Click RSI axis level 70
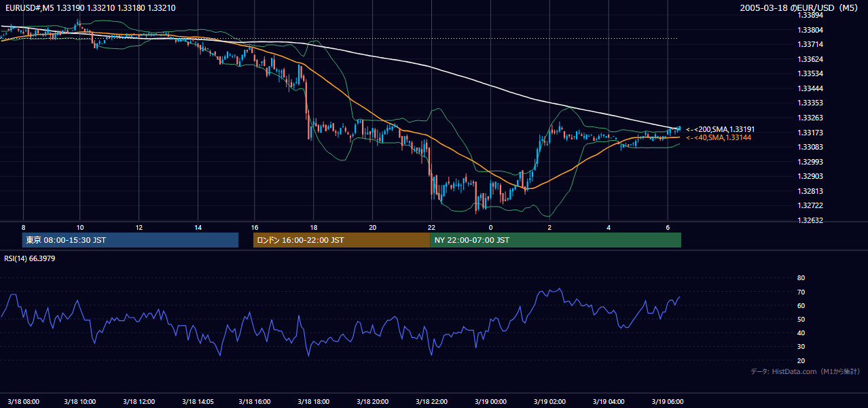 [801, 292]
